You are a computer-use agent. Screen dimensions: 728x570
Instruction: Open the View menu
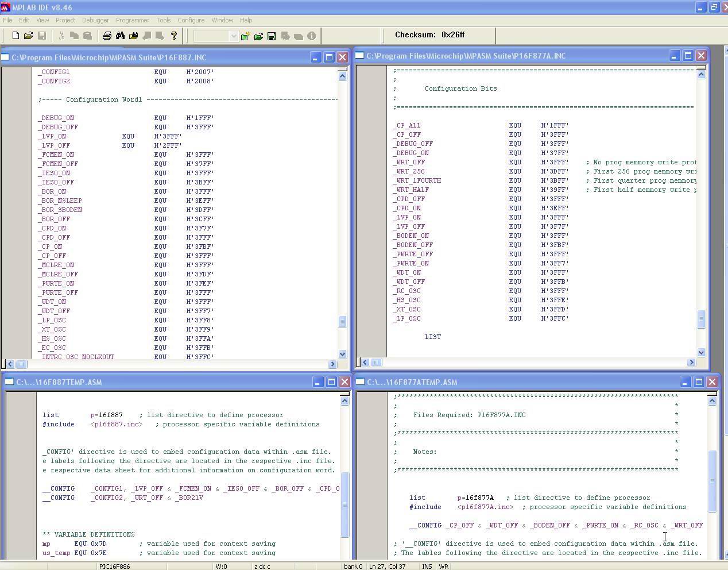pos(42,20)
